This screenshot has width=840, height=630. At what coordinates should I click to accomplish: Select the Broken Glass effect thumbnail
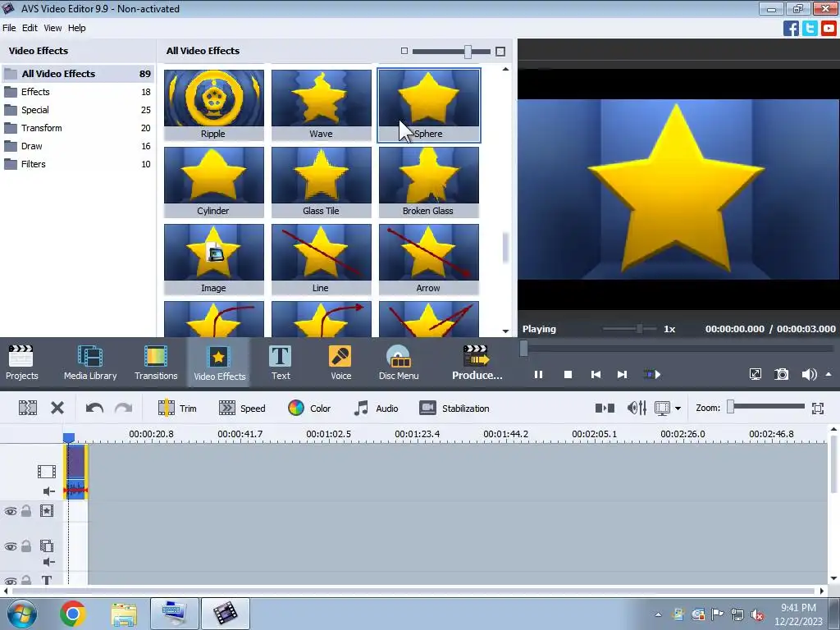[428, 182]
